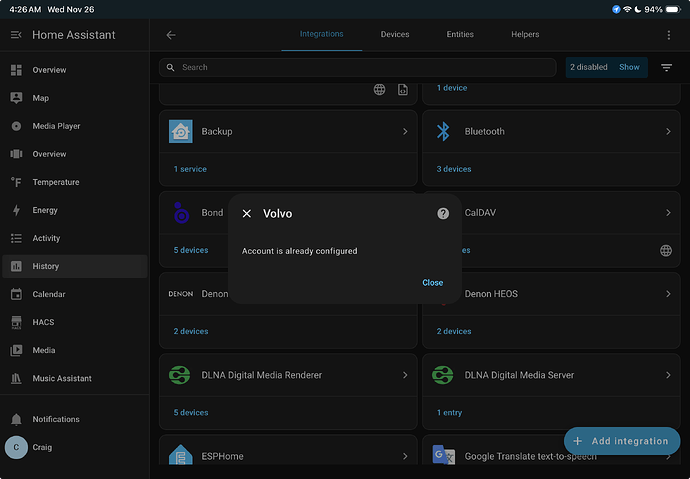
Task: Go back using the arrow icon
Action: tap(171, 35)
